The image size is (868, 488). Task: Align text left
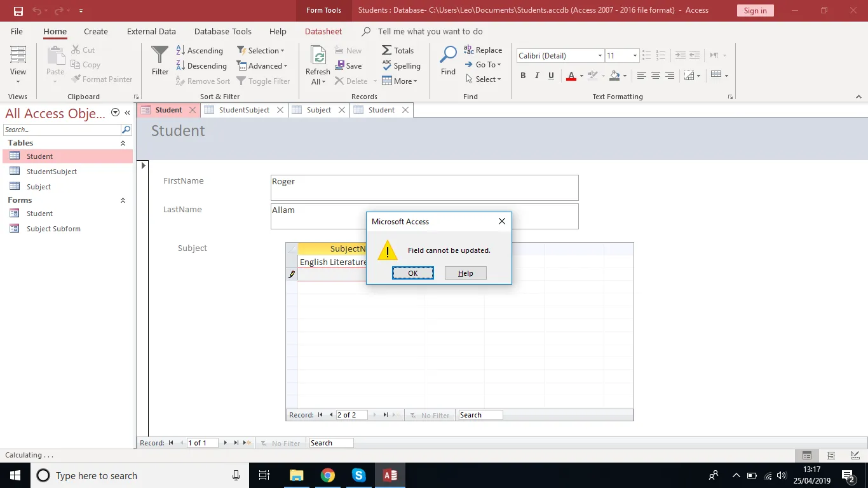(x=642, y=76)
